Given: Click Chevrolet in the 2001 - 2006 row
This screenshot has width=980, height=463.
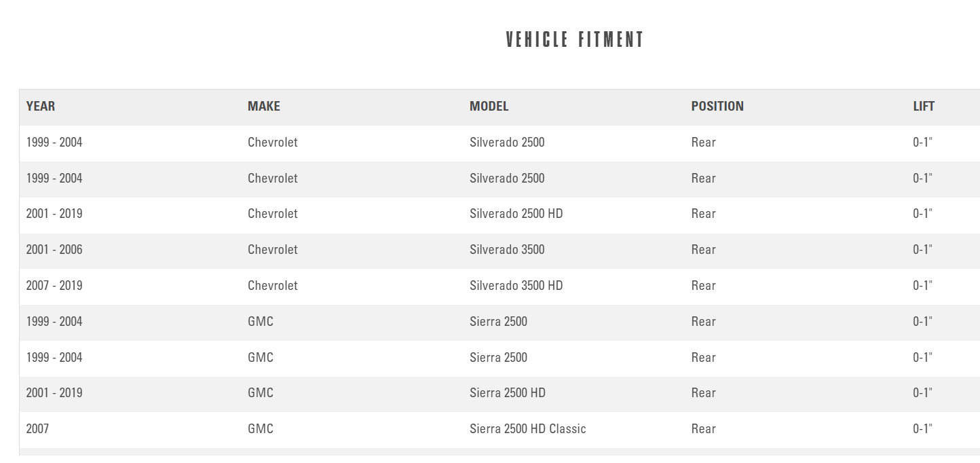Looking at the screenshot, I should pyautogui.click(x=273, y=250).
